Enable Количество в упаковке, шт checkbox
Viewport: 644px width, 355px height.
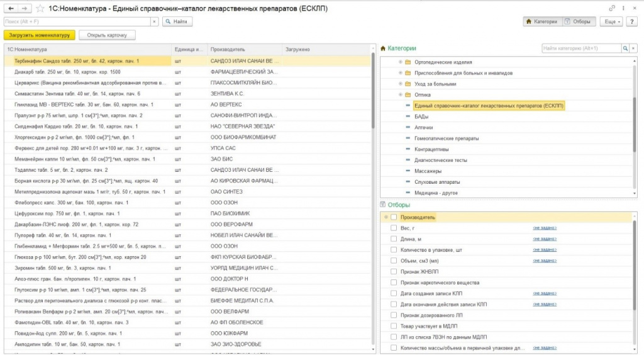pyautogui.click(x=394, y=250)
